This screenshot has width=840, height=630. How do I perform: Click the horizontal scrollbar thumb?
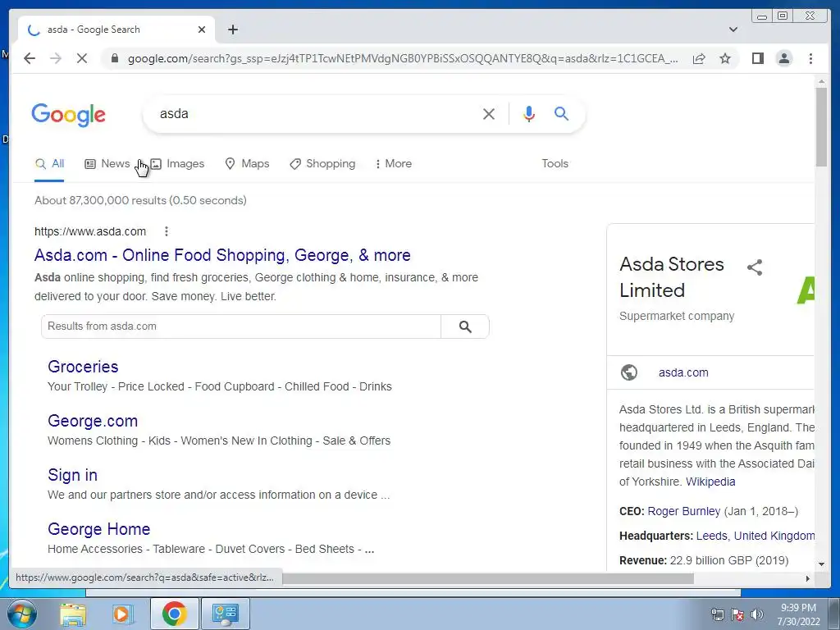[487, 578]
